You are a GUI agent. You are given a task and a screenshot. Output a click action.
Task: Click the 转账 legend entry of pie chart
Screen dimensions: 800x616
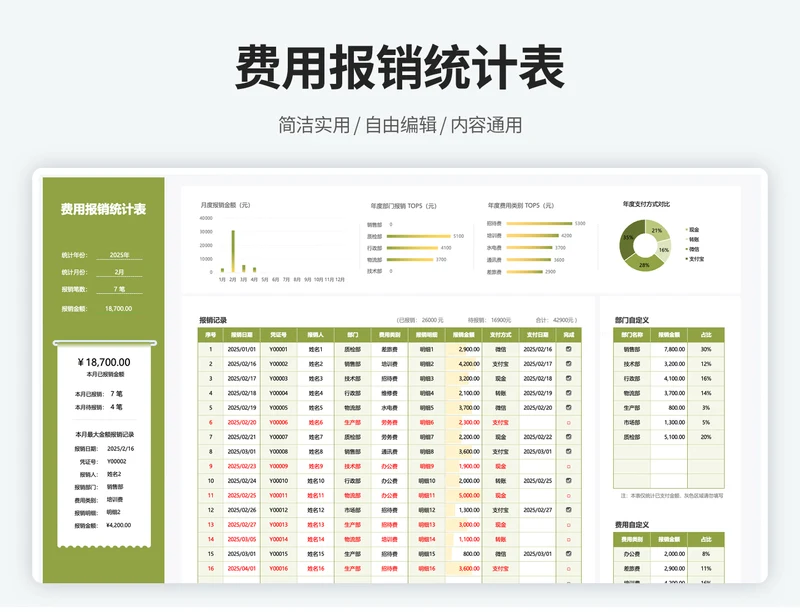point(693,239)
